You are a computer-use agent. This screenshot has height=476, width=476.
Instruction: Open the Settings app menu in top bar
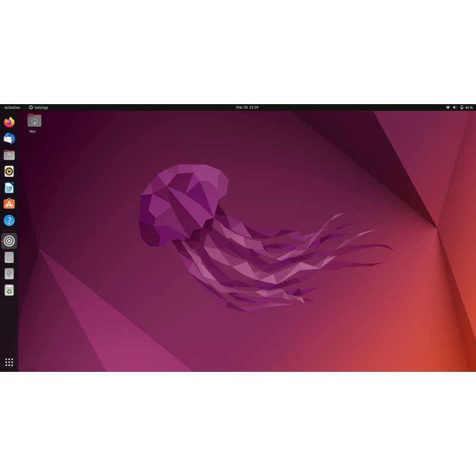[x=39, y=108]
